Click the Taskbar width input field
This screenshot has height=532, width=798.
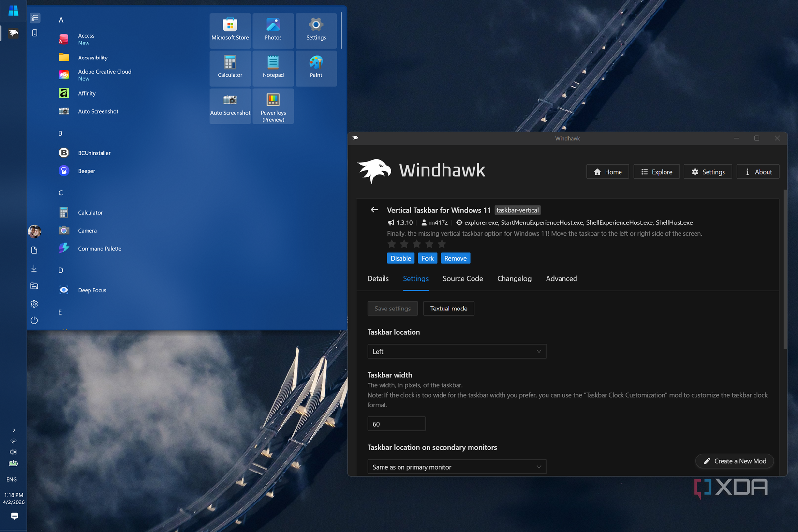(x=396, y=424)
